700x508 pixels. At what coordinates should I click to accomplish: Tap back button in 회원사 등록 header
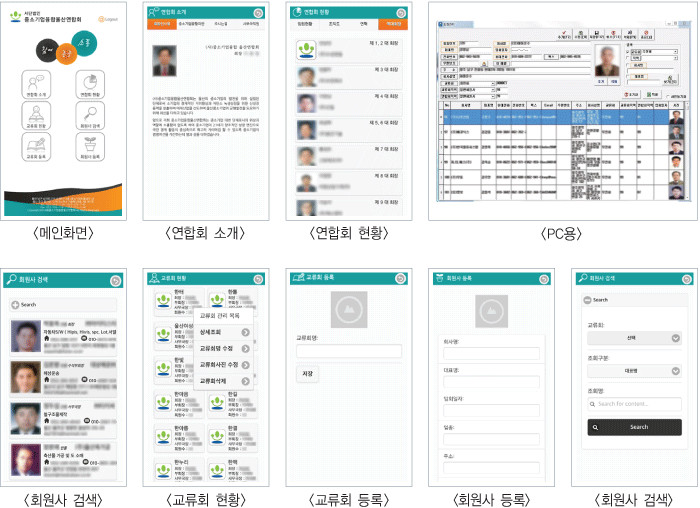point(544,279)
